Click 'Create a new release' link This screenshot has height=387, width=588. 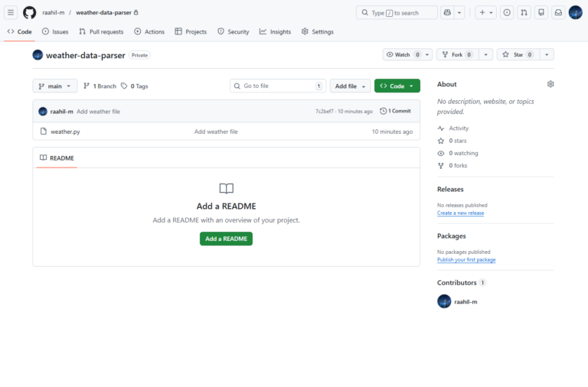pos(460,213)
